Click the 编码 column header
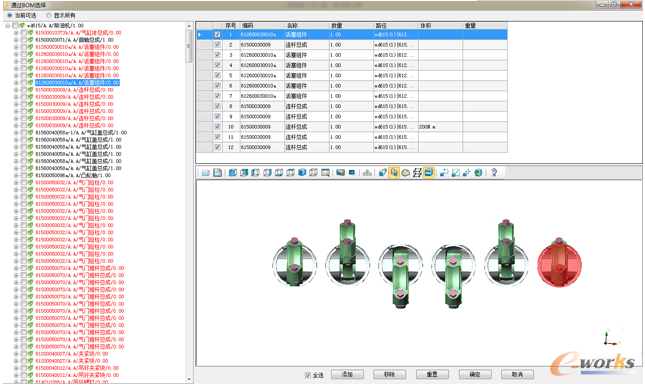The width and height of the screenshot is (645, 386). (x=262, y=26)
